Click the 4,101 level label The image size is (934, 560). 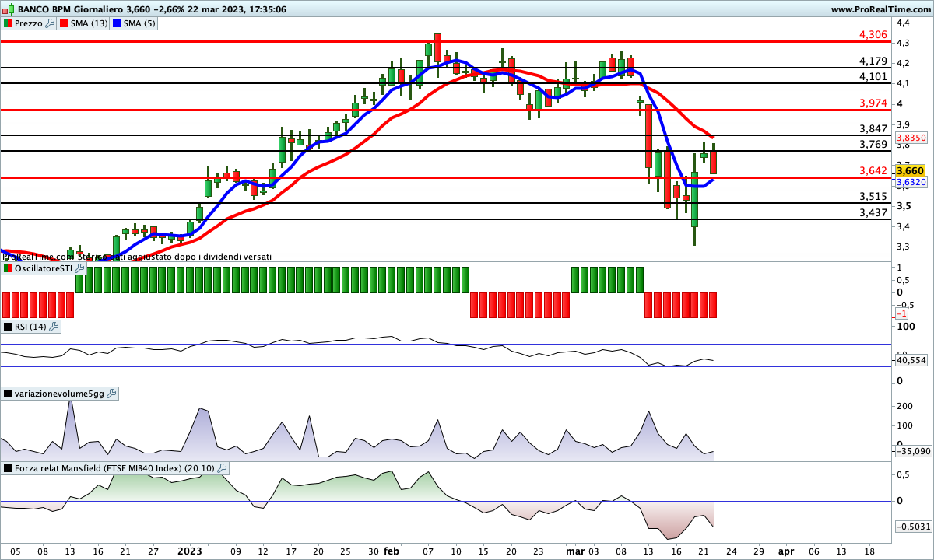click(x=873, y=76)
